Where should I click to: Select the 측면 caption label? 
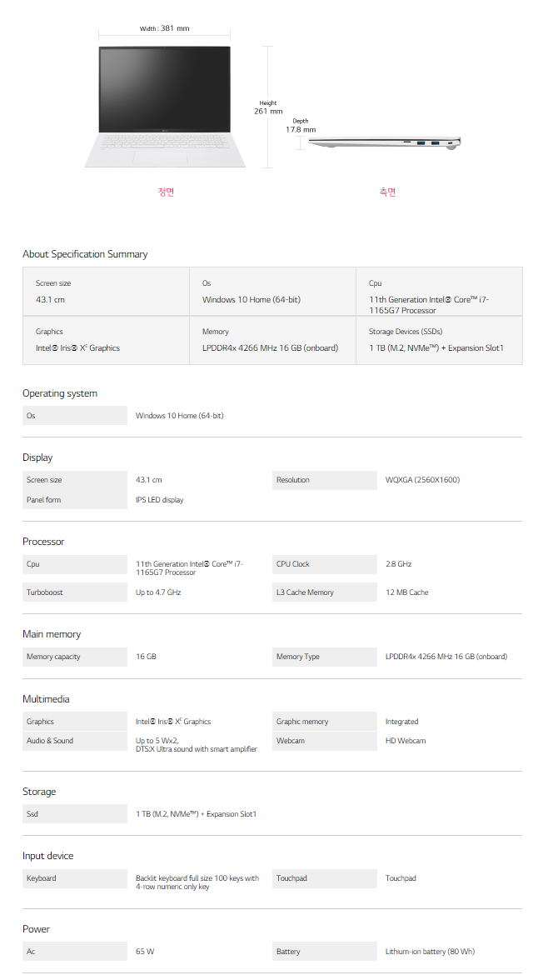coord(387,192)
